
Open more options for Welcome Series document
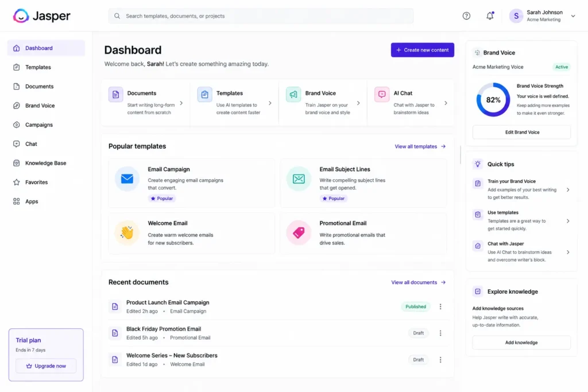coord(440,360)
